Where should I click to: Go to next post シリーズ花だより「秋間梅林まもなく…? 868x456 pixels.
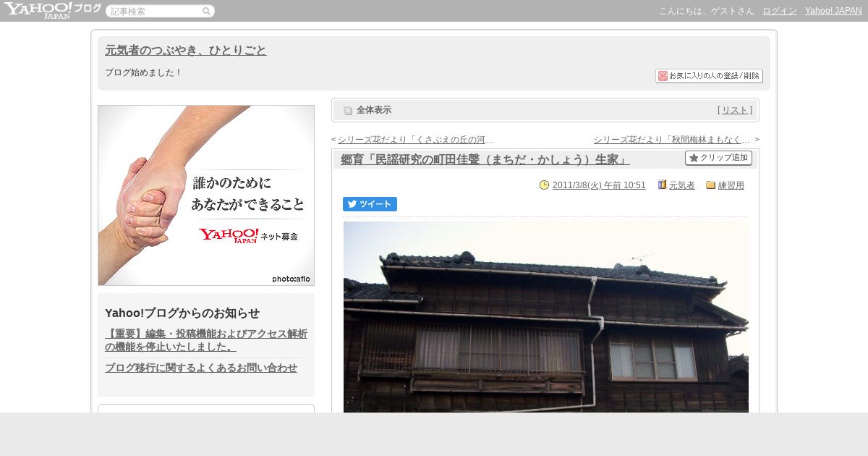pos(672,140)
